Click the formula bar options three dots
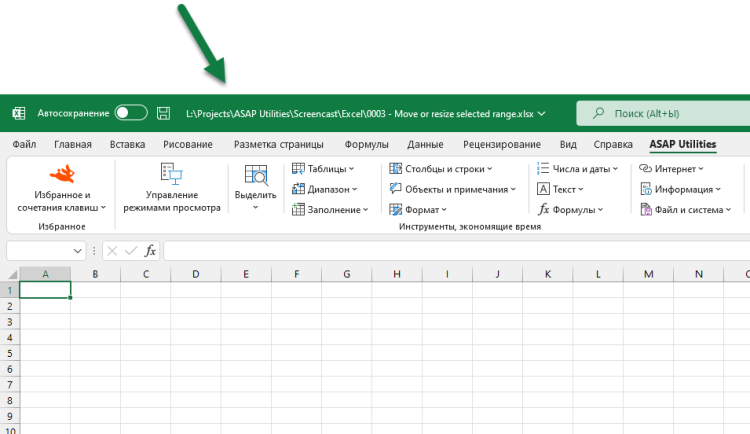Screen dimensions: 750x434 tap(94, 251)
